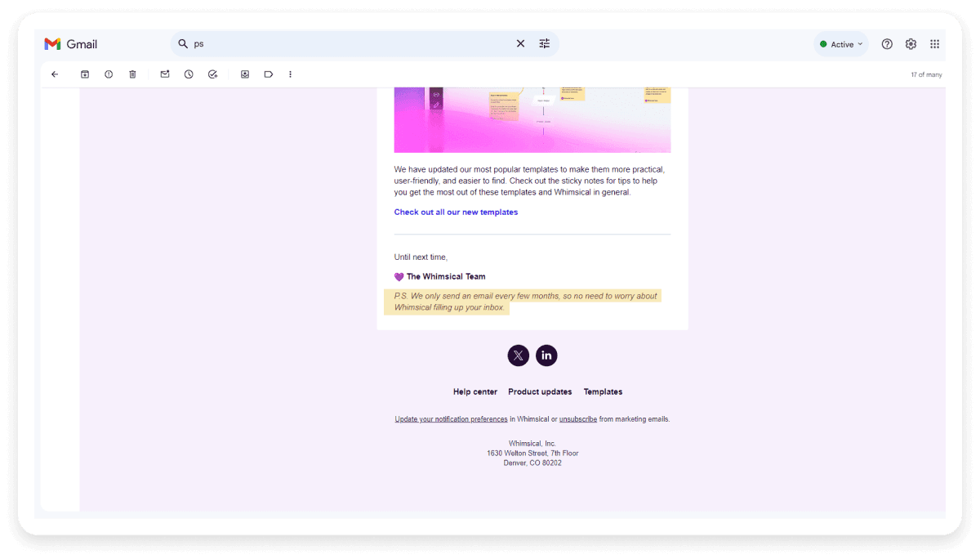The height and width of the screenshot is (559, 980).
Task: Click Update your notification preferences
Action: pos(451,419)
